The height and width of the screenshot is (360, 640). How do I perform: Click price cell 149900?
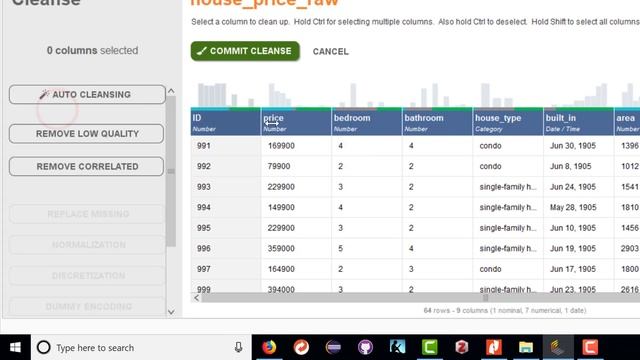296,207
